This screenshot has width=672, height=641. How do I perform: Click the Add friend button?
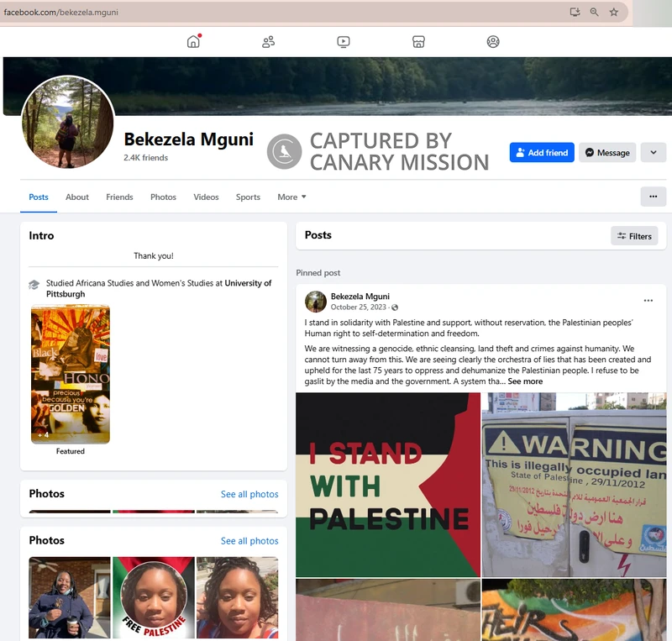(x=542, y=153)
